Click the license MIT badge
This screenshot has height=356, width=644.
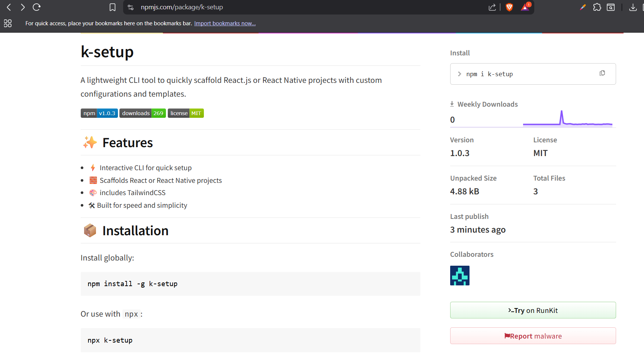[186, 113]
